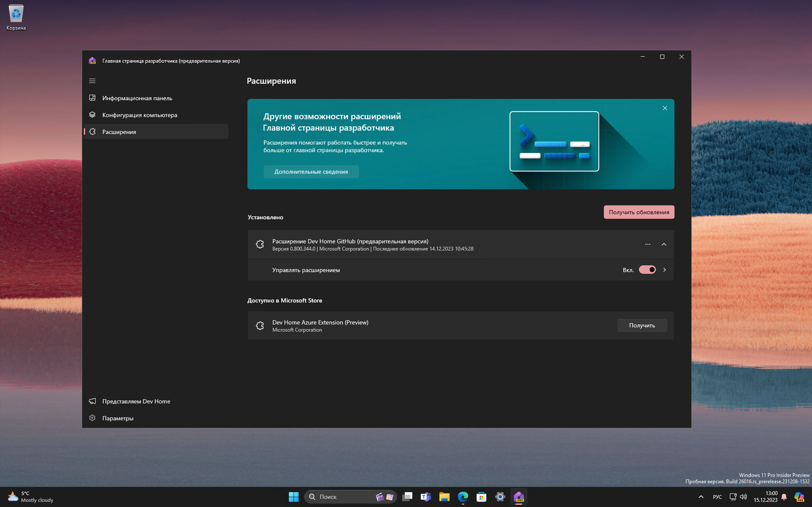Open Microsoft Store from the taskbar
Viewport: 812px width, 507px height.
481,497
